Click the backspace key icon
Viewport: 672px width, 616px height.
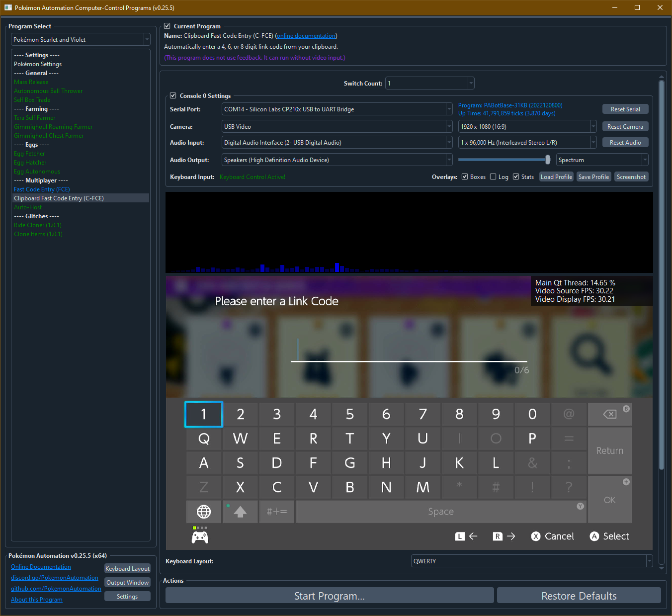pyautogui.click(x=609, y=414)
